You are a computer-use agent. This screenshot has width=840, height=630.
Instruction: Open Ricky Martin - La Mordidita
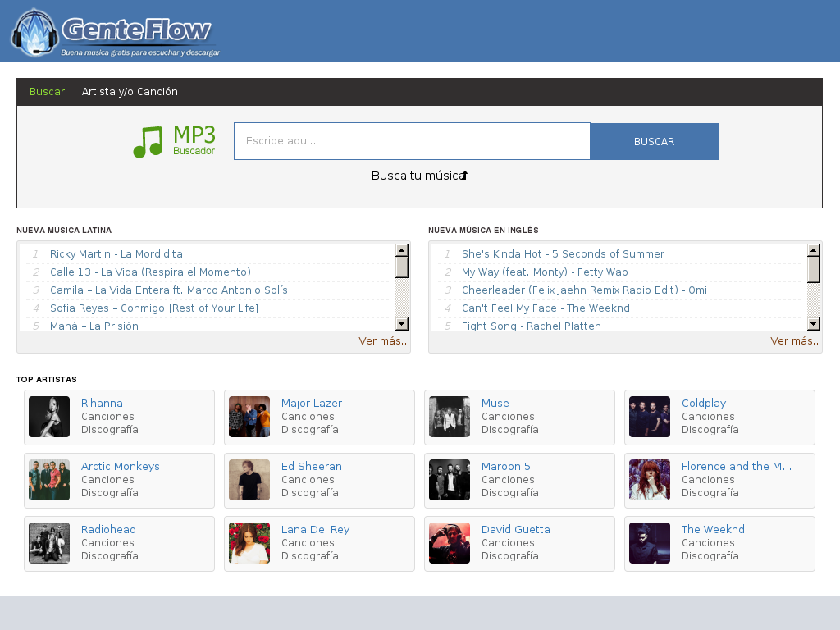(116, 254)
